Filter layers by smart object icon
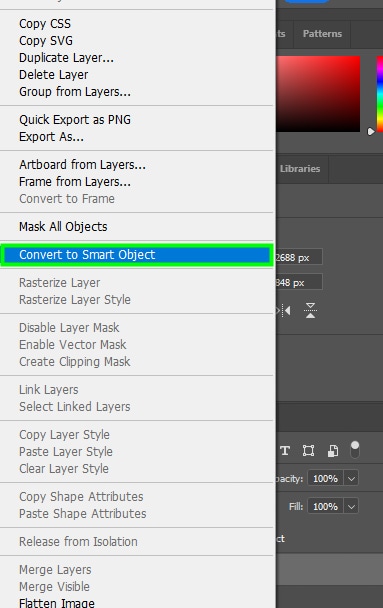 [x=333, y=451]
